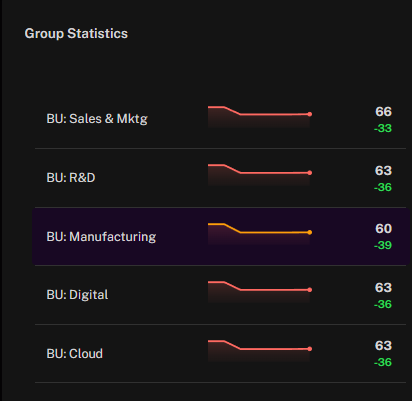412x401 pixels.
Task: Click the Group Statistics heading
Action: click(x=76, y=34)
